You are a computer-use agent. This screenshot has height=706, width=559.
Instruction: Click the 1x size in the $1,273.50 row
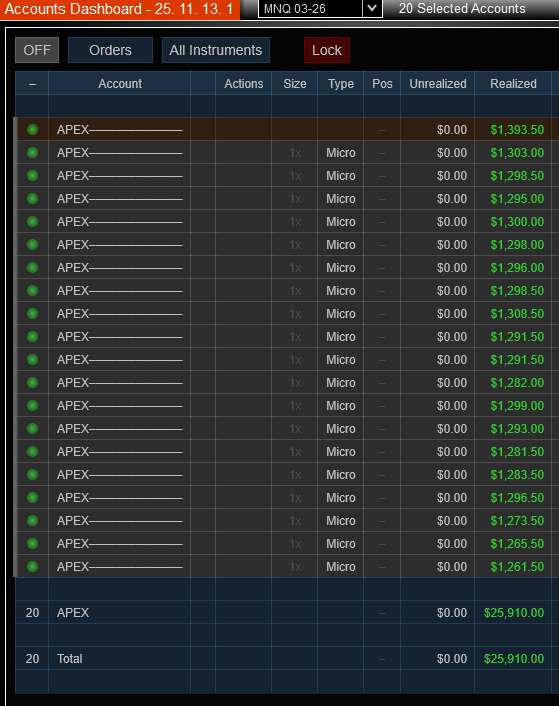(295, 520)
